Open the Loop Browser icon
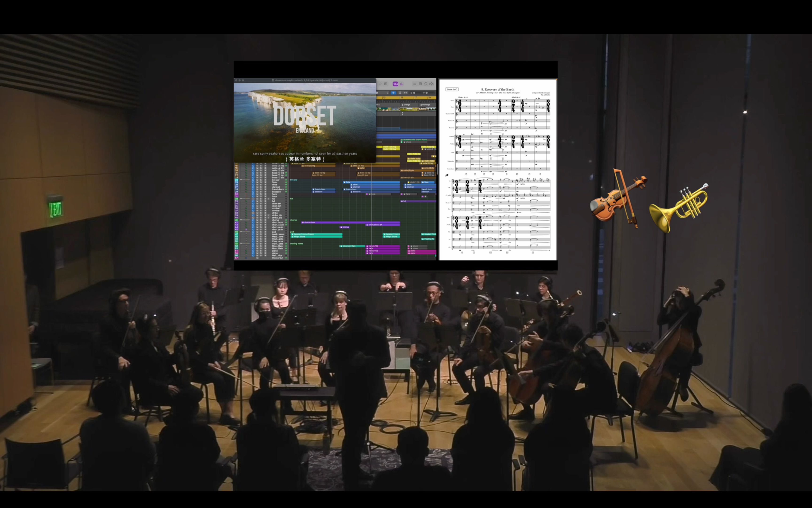The height and width of the screenshot is (508, 812). pyautogui.click(x=426, y=84)
